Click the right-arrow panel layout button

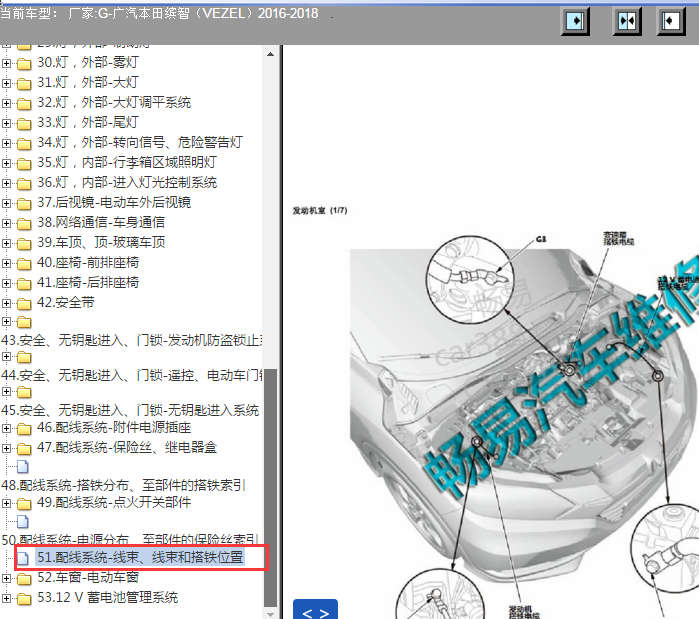click(575, 21)
